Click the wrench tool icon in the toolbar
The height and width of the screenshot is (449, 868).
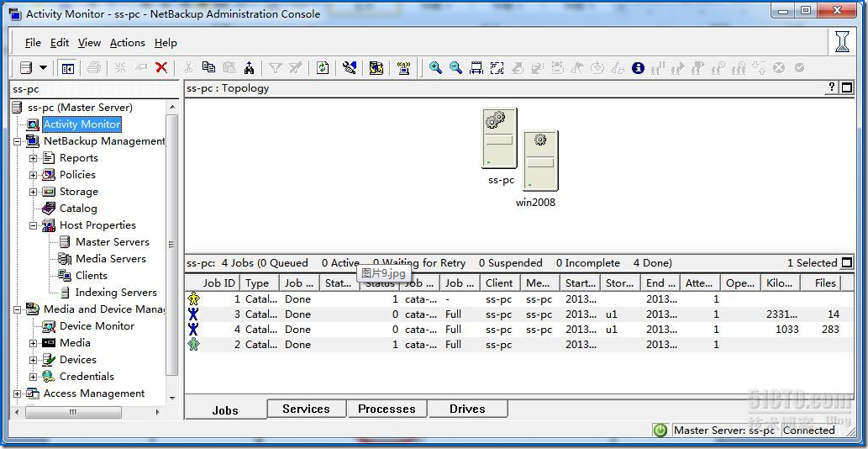[350, 67]
